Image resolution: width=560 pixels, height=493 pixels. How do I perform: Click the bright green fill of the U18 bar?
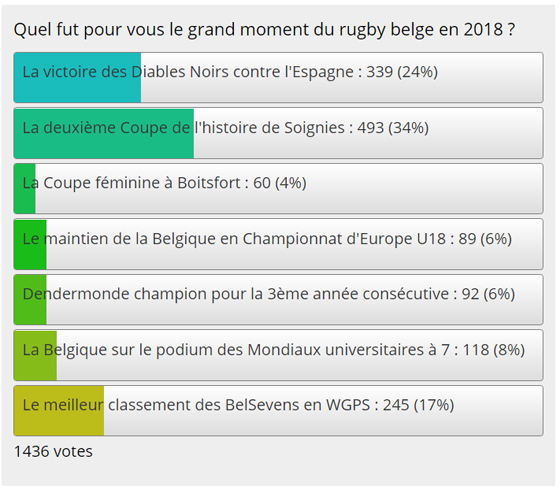(x=30, y=244)
